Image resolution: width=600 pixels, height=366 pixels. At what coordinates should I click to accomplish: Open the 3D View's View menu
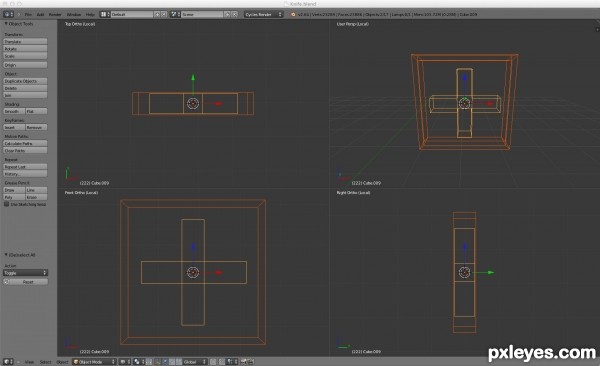29,362
